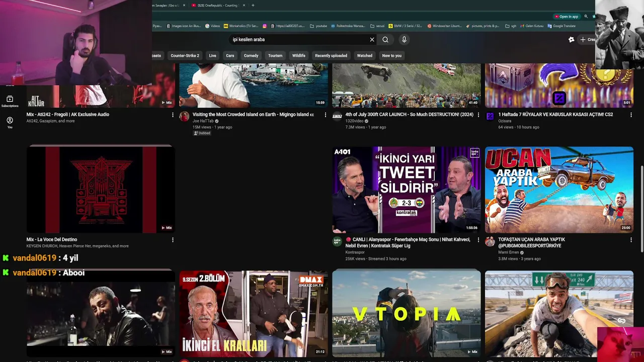The width and height of the screenshot is (644, 362).
Task: Select the Wildlife filter chip
Action: (299, 56)
